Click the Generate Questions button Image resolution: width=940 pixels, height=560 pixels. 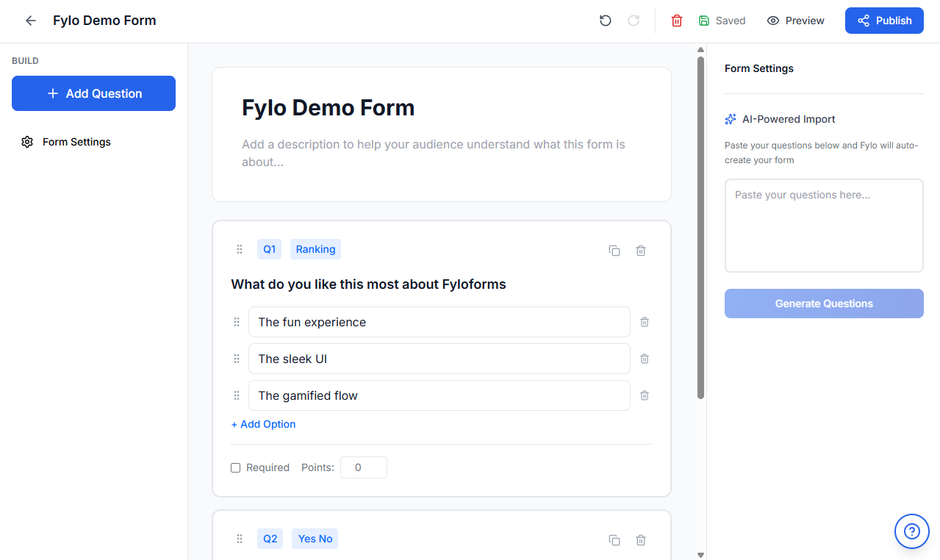point(823,303)
